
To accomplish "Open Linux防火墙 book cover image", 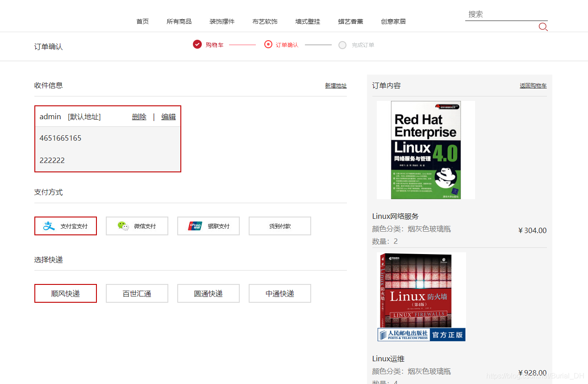I will click(x=421, y=297).
